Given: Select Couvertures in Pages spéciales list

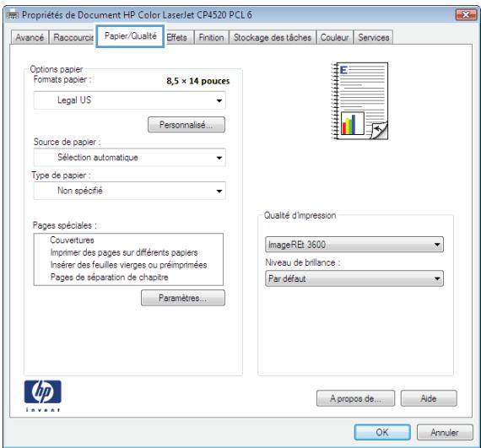Looking at the screenshot, I should pos(72,240).
